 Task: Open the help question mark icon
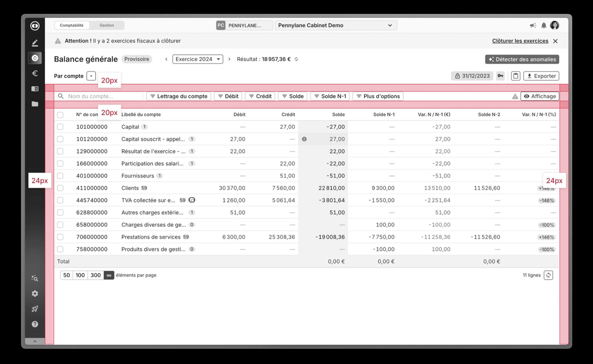pos(35,324)
